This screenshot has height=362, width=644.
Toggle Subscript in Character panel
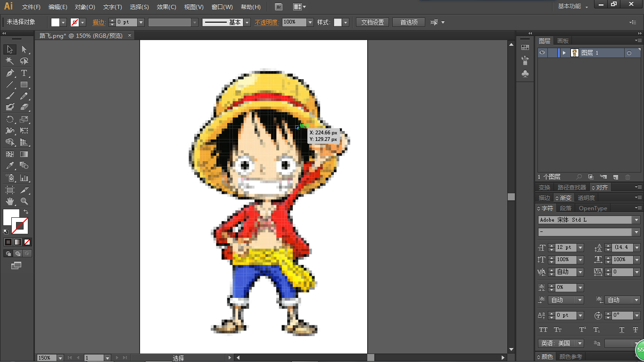(596, 330)
